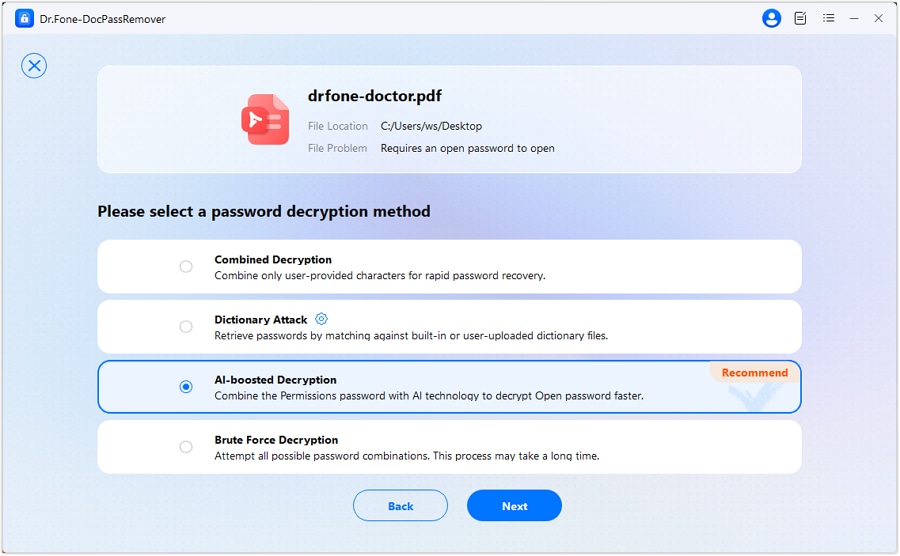Go Back to previous step
Viewport: 900px width, 556px height.
[400, 506]
